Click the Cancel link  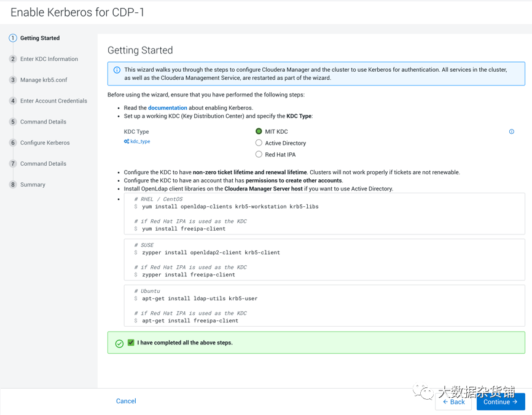coord(126,401)
